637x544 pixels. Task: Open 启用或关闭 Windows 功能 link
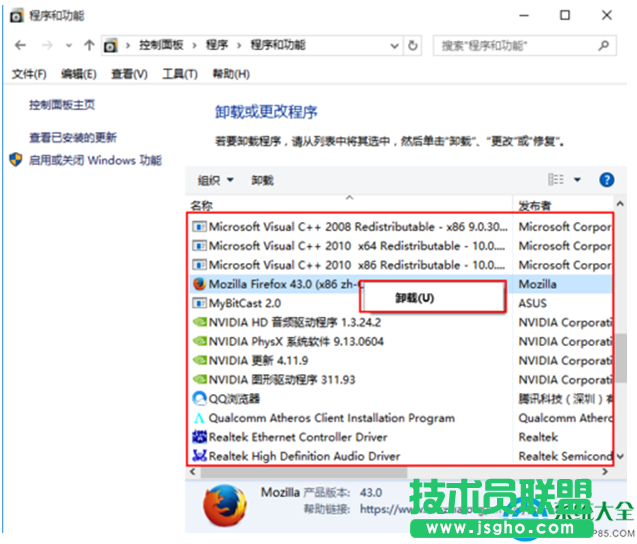(94, 160)
